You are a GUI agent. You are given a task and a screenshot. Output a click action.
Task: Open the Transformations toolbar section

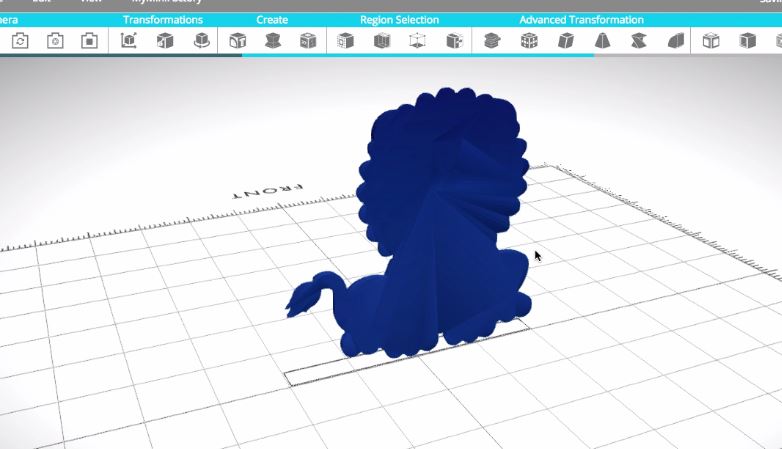[x=163, y=20]
